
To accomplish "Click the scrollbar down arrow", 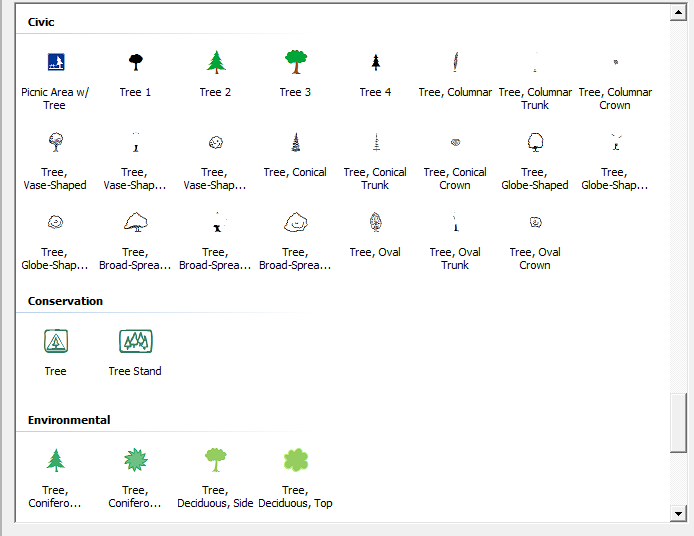I will 678,514.
